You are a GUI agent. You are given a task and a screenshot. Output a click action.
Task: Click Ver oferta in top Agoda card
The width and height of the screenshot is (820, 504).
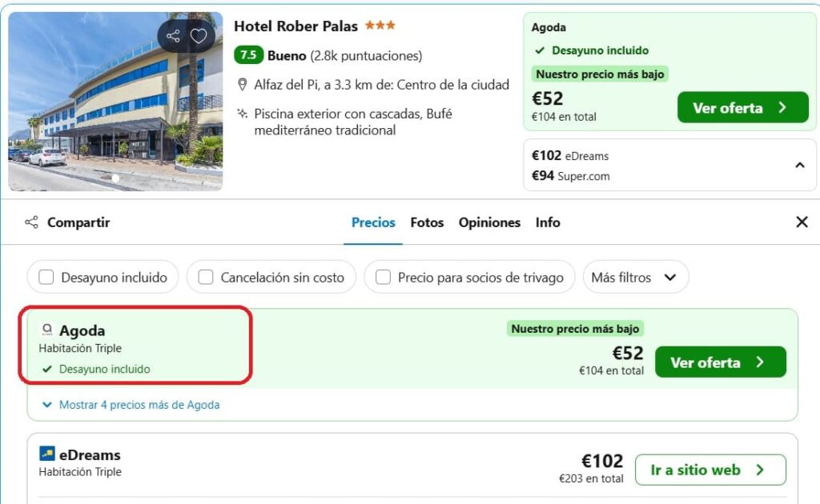[x=742, y=107]
